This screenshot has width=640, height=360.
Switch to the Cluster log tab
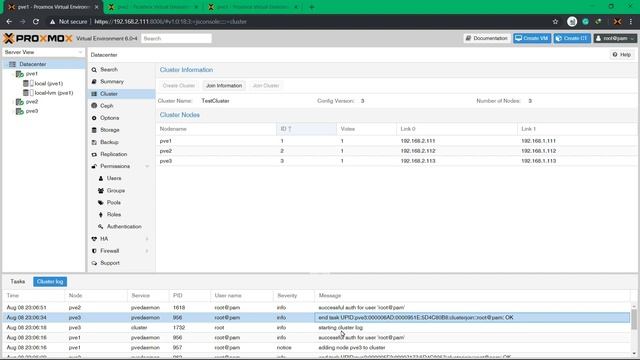click(50, 282)
